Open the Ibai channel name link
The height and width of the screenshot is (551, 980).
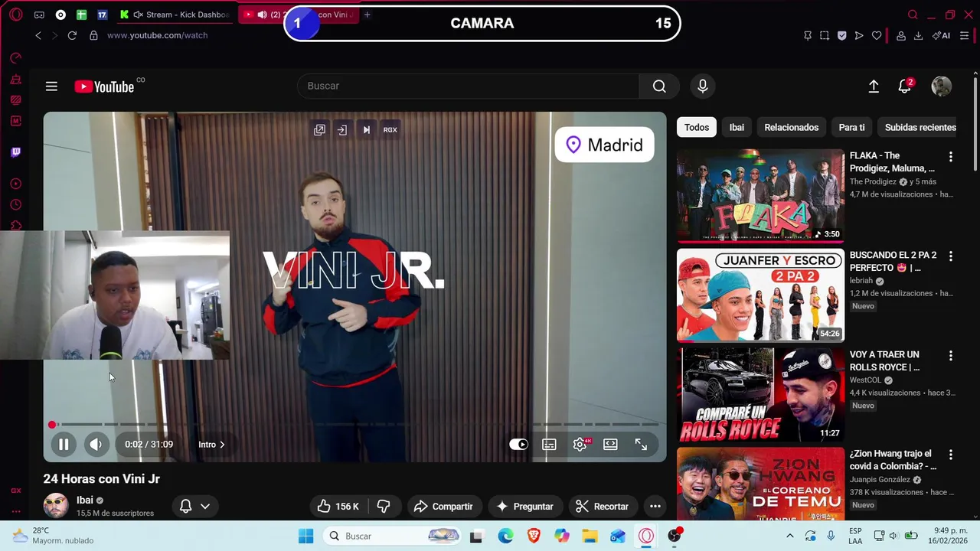coord(84,500)
